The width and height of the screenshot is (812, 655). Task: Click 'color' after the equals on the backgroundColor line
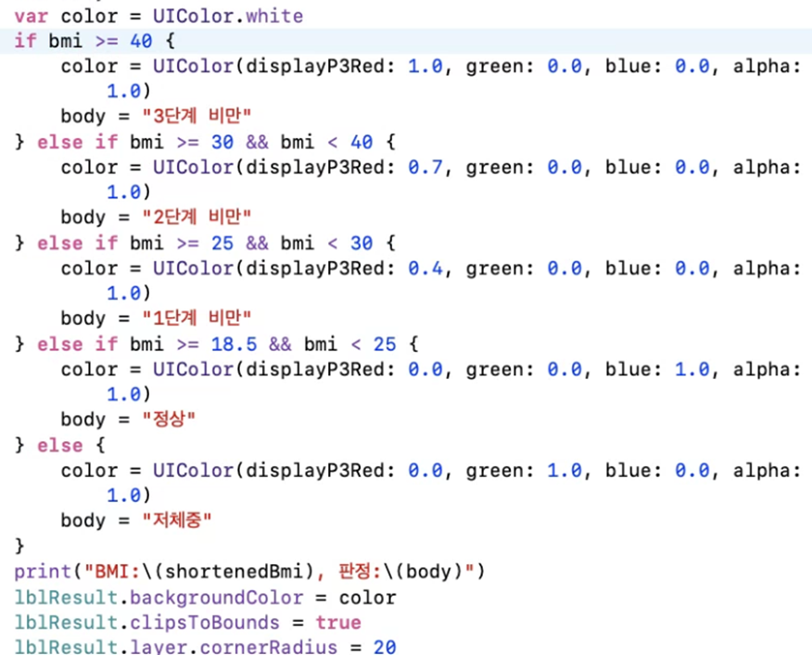367,598
